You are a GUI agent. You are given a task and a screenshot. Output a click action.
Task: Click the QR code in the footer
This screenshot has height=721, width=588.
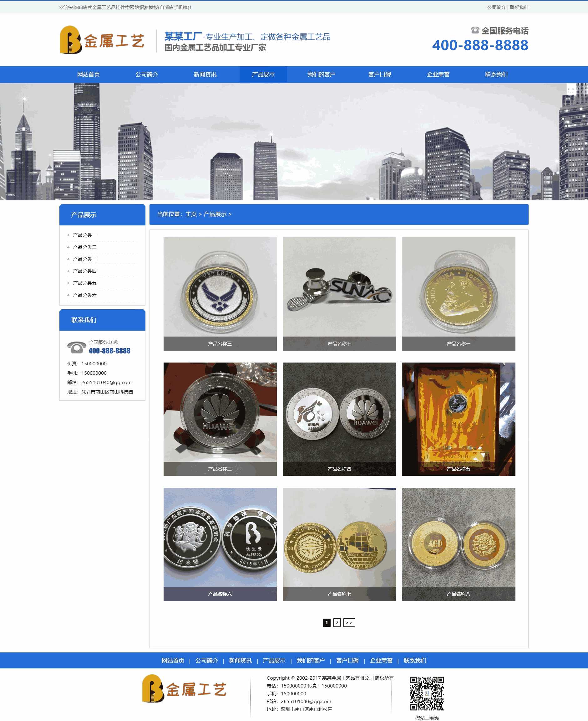[427, 693]
